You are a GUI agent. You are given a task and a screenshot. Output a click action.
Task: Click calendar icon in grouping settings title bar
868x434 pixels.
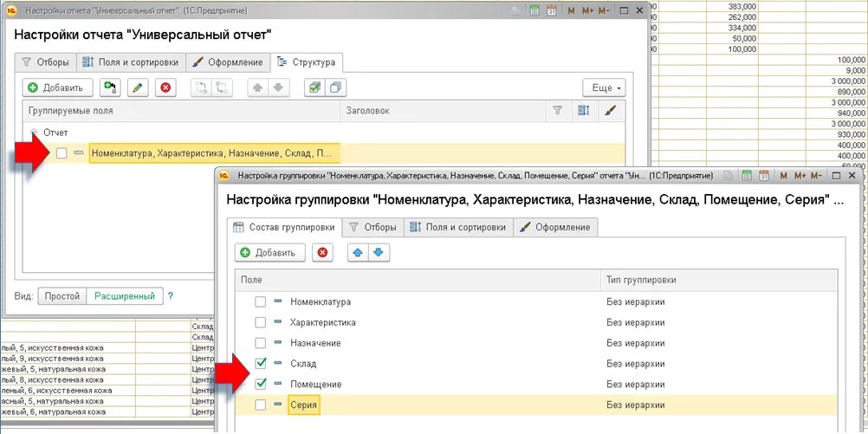click(x=764, y=176)
